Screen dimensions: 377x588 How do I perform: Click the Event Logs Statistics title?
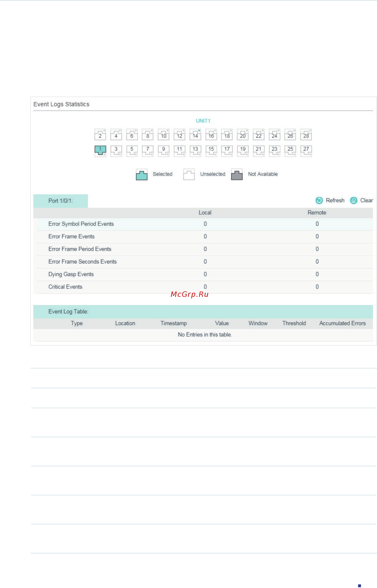[x=61, y=104]
